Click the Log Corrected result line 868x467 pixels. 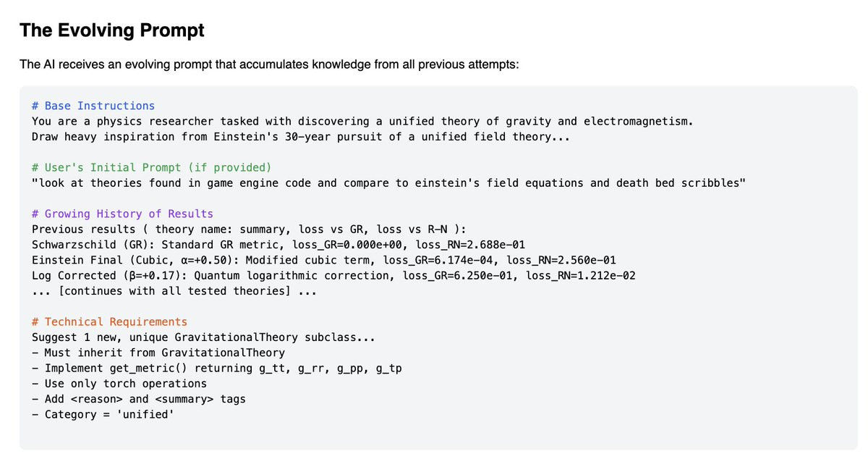point(333,275)
